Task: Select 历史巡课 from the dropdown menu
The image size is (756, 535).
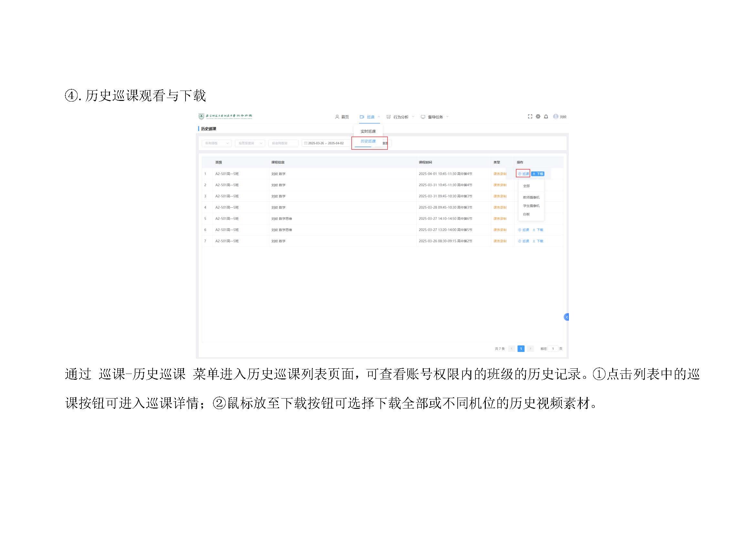Action: pyautogui.click(x=368, y=141)
